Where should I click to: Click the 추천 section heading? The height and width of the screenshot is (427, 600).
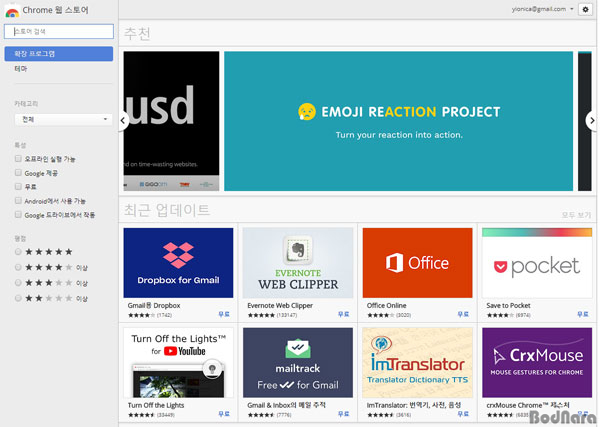tap(137, 34)
